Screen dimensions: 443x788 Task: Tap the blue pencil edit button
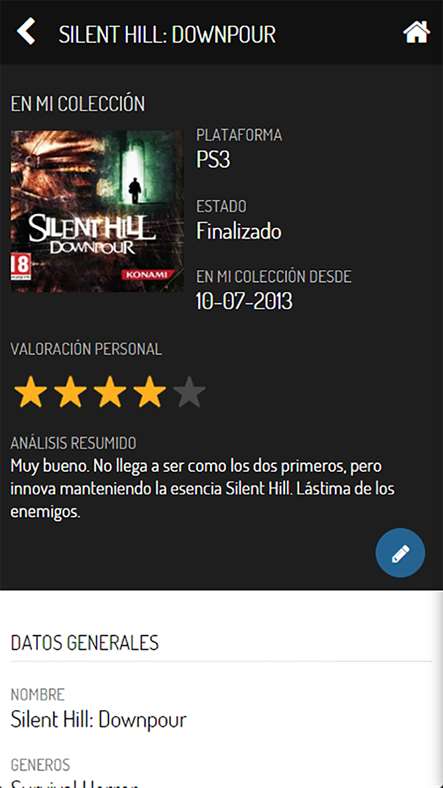coord(400,553)
